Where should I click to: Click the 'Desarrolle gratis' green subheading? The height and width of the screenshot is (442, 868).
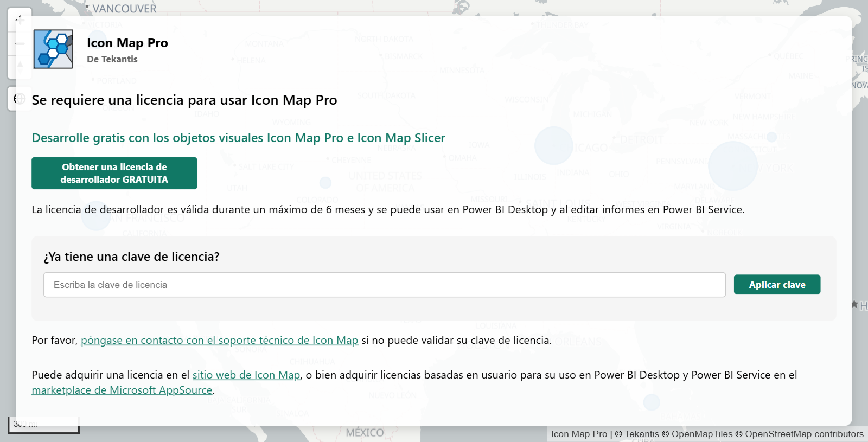coord(239,138)
